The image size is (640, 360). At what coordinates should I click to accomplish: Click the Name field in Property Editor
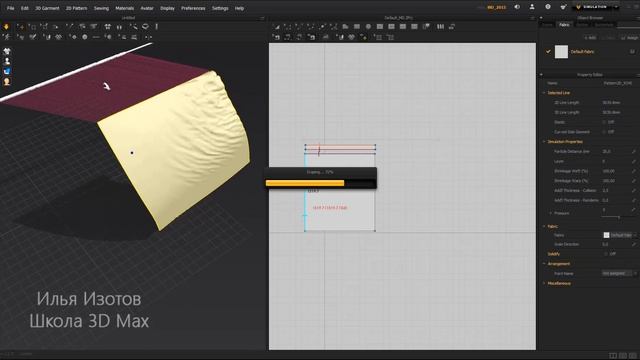click(619, 83)
